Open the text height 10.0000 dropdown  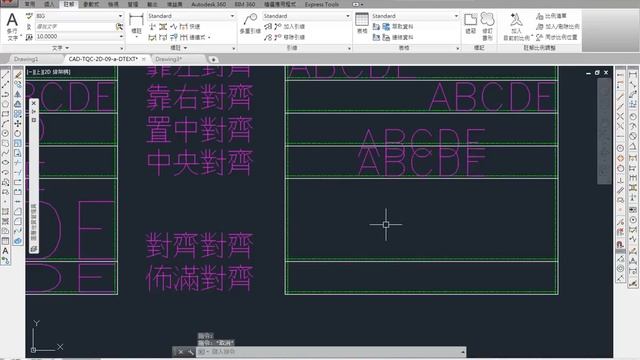pos(120,36)
